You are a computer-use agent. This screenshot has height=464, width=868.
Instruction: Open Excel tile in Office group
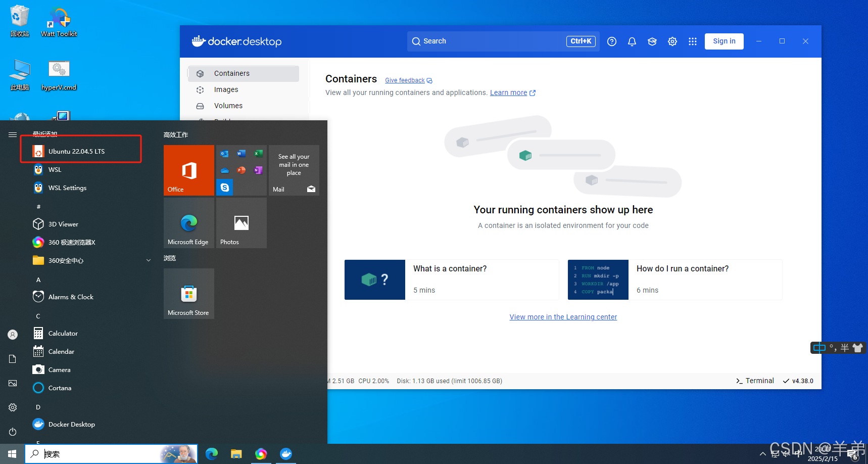tap(258, 154)
